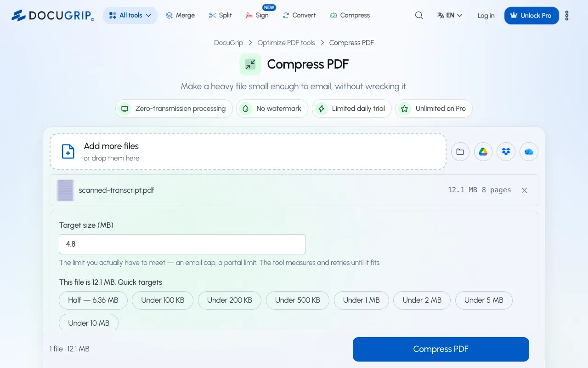Import from Dropbox icon
The width and height of the screenshot is (588, 368).
506,151
